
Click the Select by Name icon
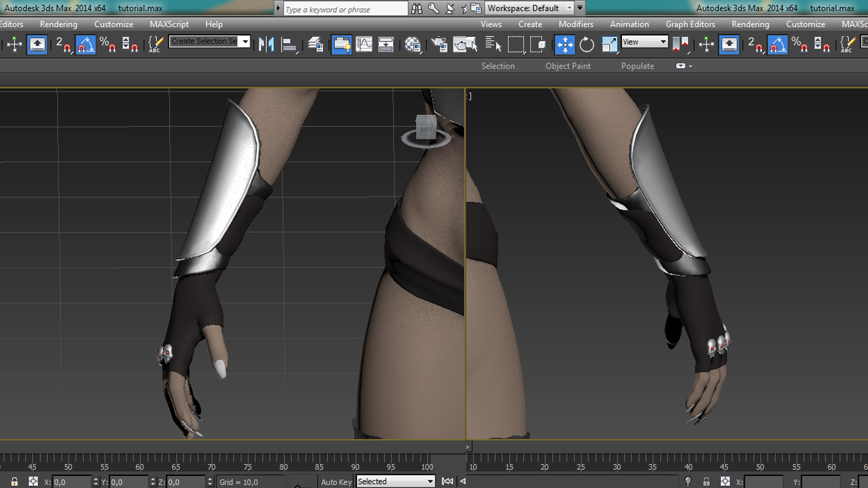493,44
